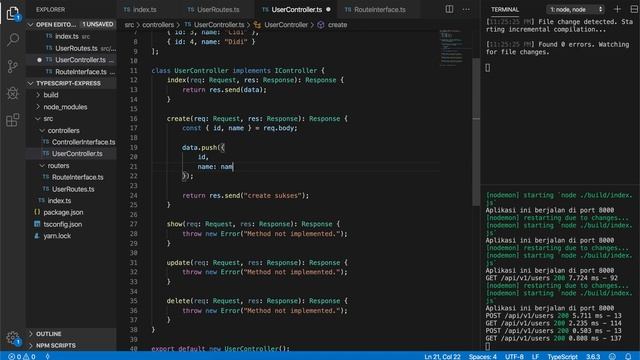Click the code minimap preview
The image size is (640, 360).
click(x=451, y=48)
